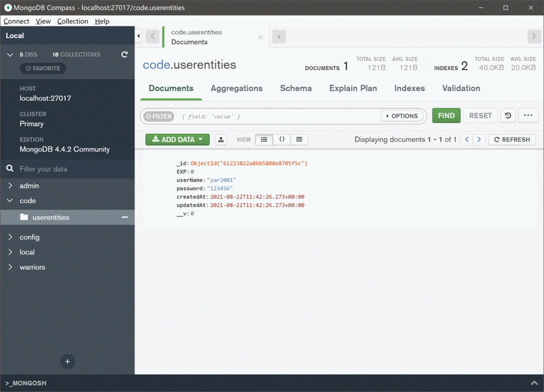Click the ObjectId value of _id
This screenshot has width=544, height=392.
[x=249, y=164]
